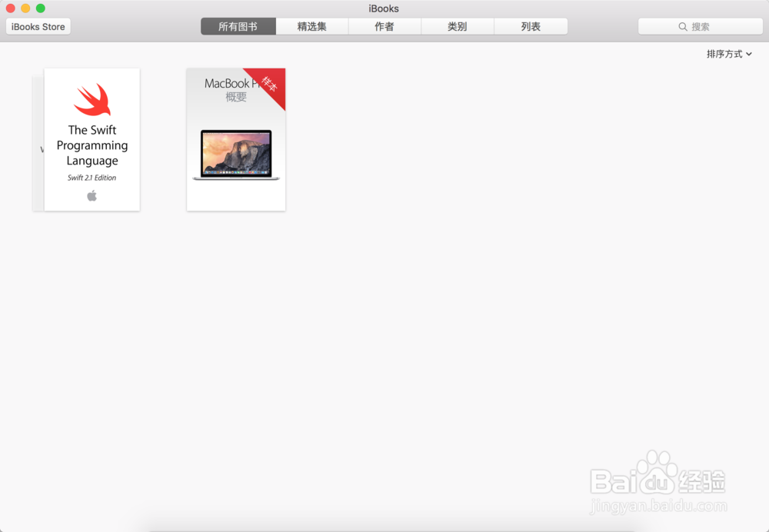Click the Swift bird logo on cover

[x=93, y=100]
